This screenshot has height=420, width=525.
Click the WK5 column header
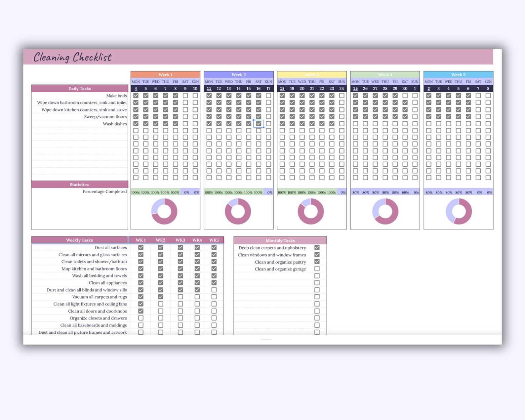[214, 240]
